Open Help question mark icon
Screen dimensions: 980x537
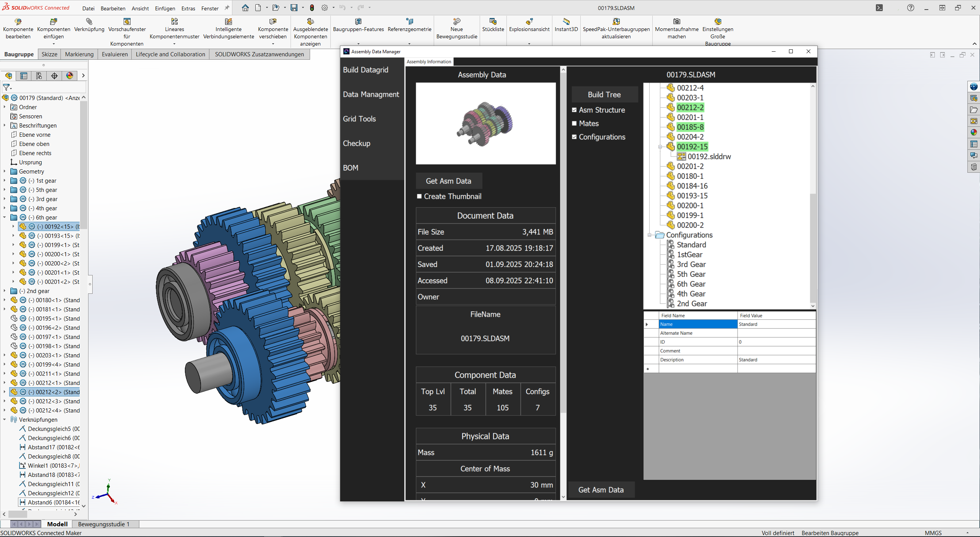(x=911, y=8)
